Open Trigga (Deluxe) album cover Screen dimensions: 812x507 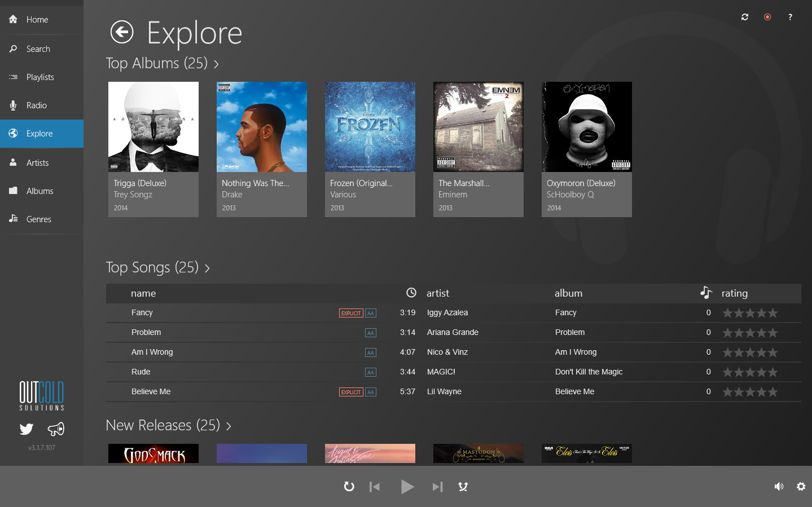coord(153,127)
